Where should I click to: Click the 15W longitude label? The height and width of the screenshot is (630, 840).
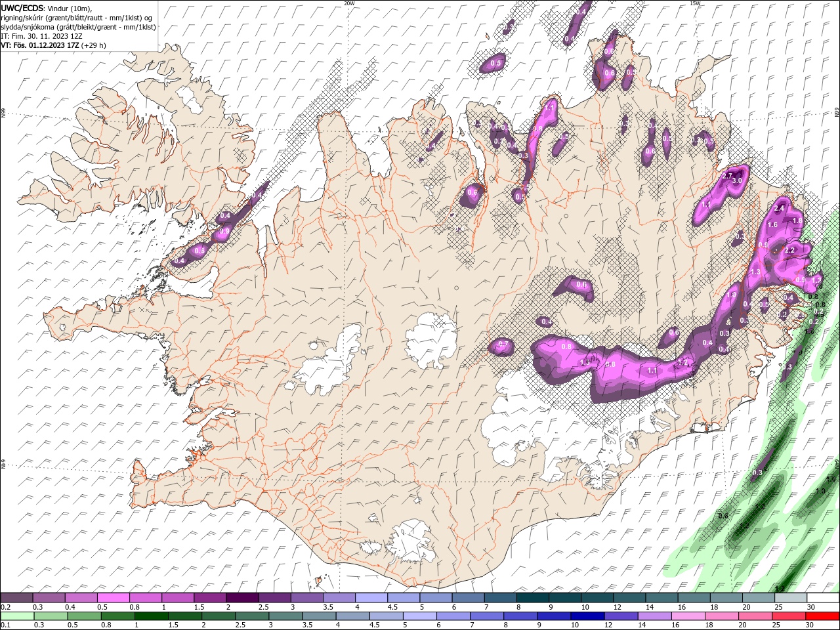tap(695, 3)
